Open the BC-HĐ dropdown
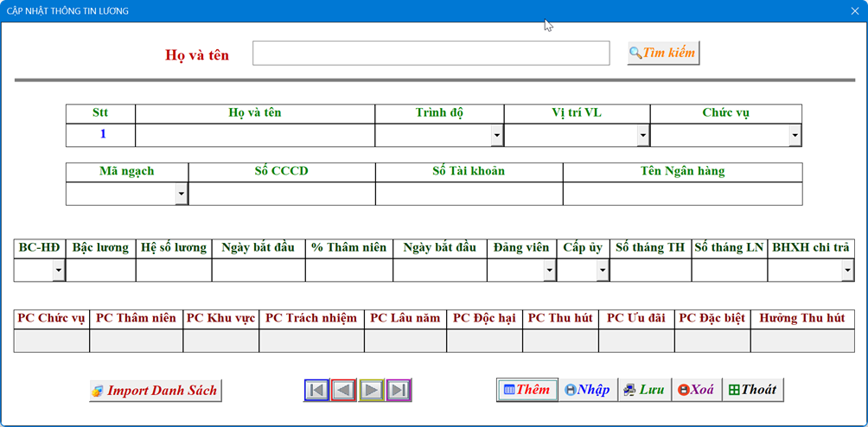The image size is (868, 427). 59,271
